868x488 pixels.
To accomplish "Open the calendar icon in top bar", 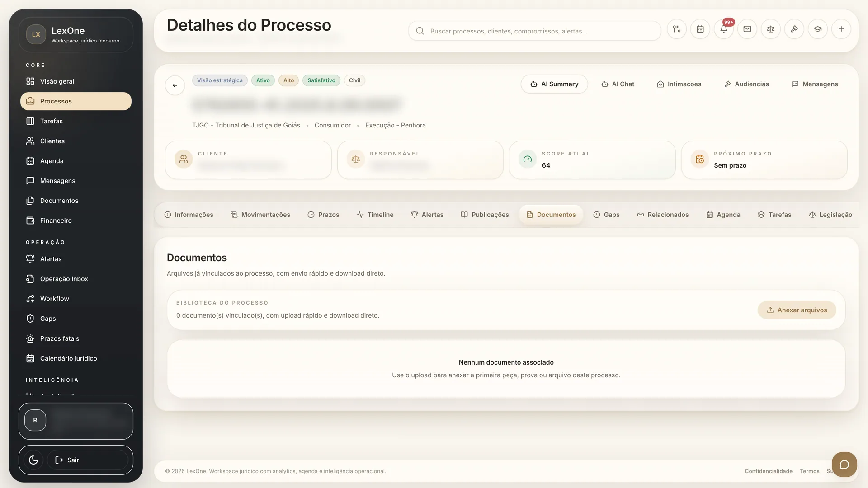I will [700, 29].
